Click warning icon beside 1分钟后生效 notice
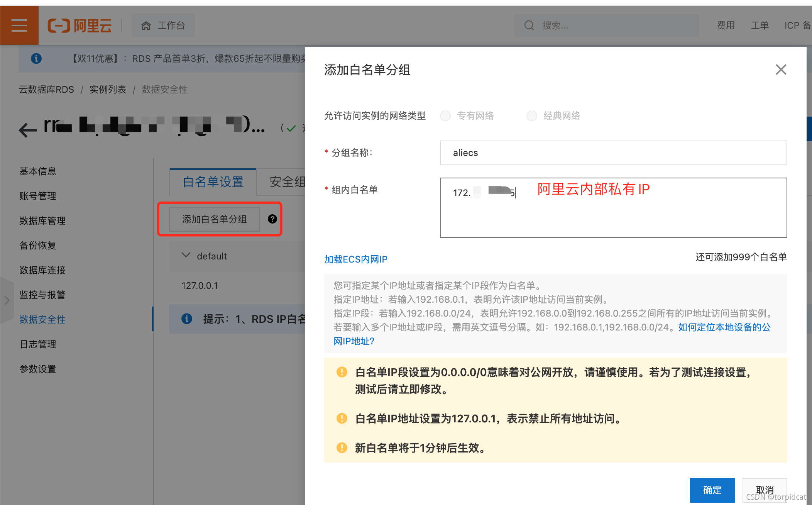 (x=342, y=447)
